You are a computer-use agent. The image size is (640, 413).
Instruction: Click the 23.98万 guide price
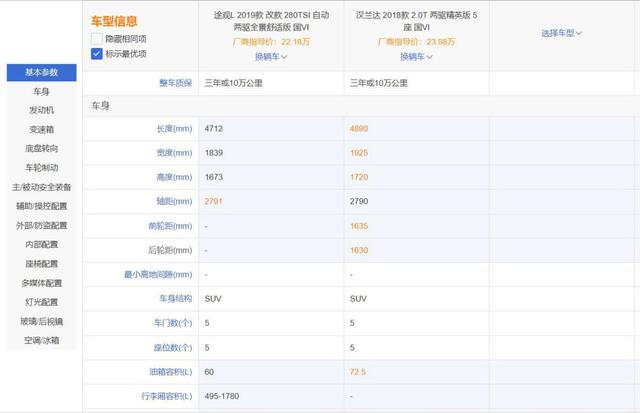click(440, 42)
